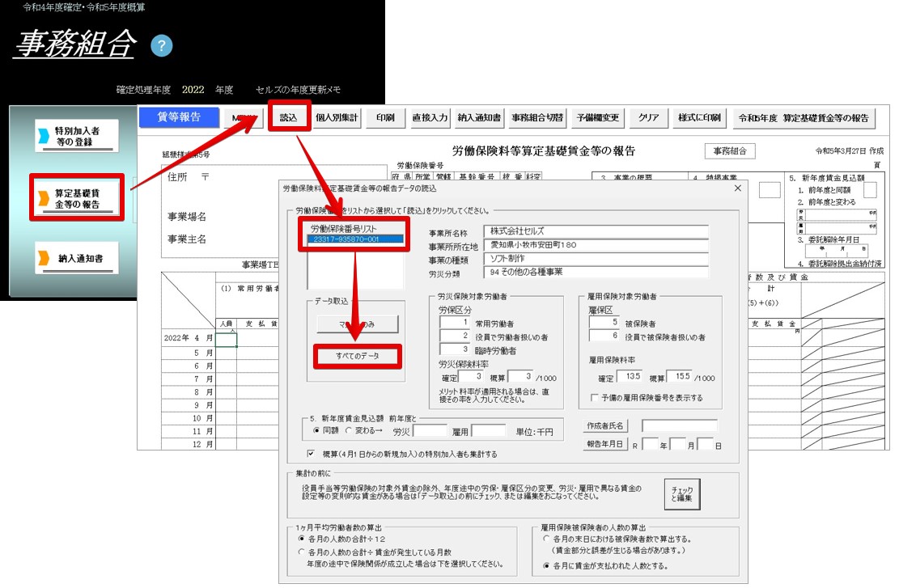
Task: Open 納入通知書 in the side menu panel
Action: pyautogui.click(x=76, y=259)
